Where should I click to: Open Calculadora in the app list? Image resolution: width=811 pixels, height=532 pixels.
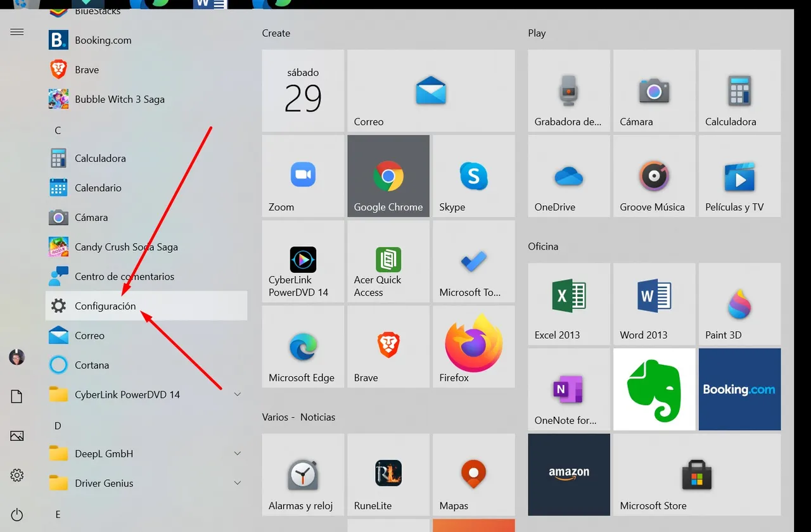[146, 158]
